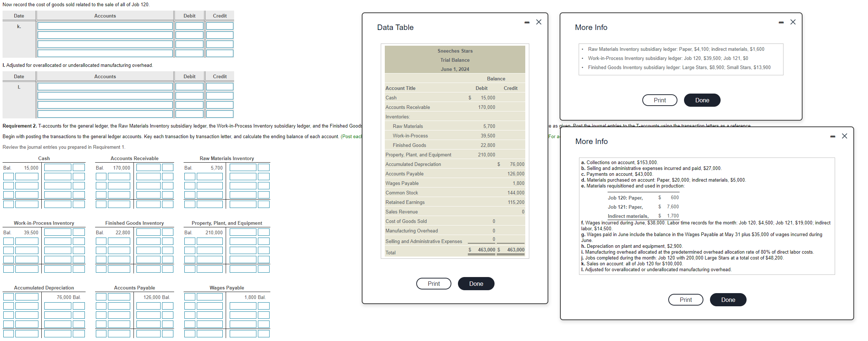Click 'Requirement 2.' instruction heading
This screenshot has height=341, width=868.
(20, 126)
